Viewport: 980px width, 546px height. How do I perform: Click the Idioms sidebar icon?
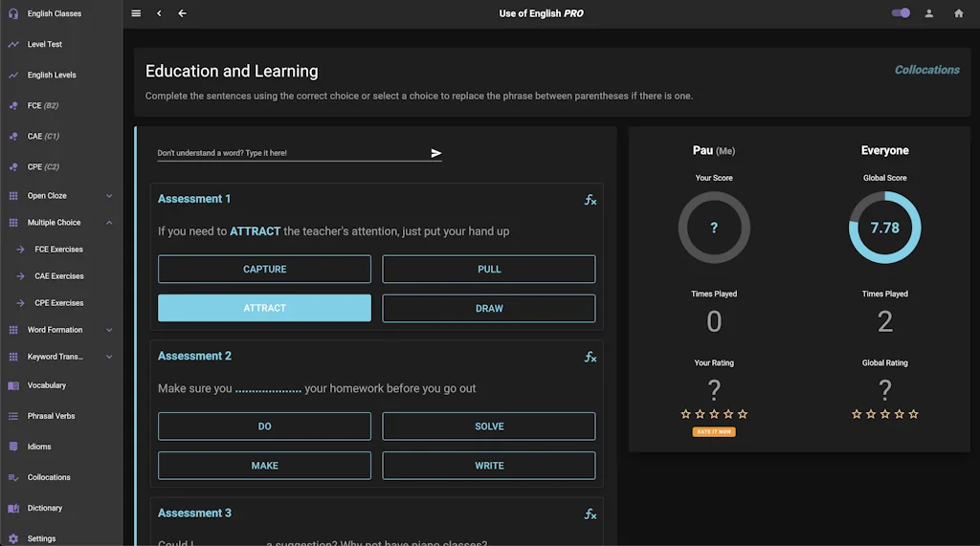pos(13,447)
